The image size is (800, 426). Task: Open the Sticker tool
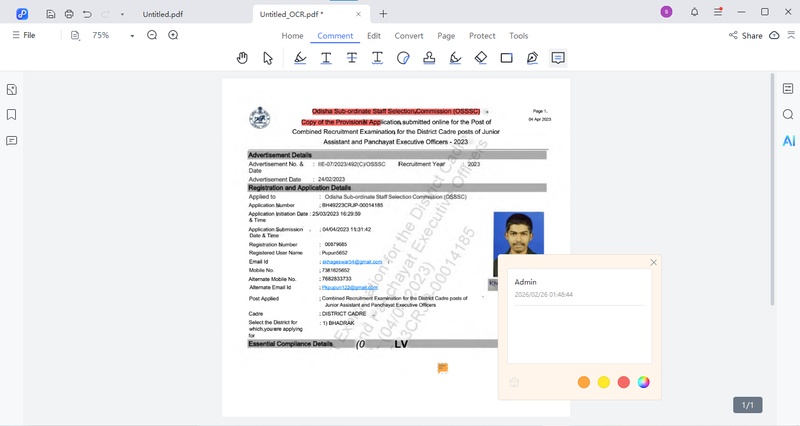[x=403, y=58]
